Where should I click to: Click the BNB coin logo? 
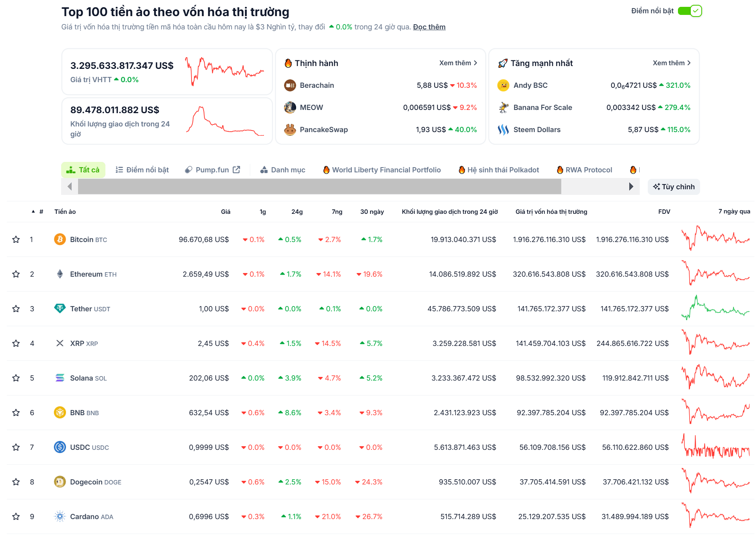(60, 412)
